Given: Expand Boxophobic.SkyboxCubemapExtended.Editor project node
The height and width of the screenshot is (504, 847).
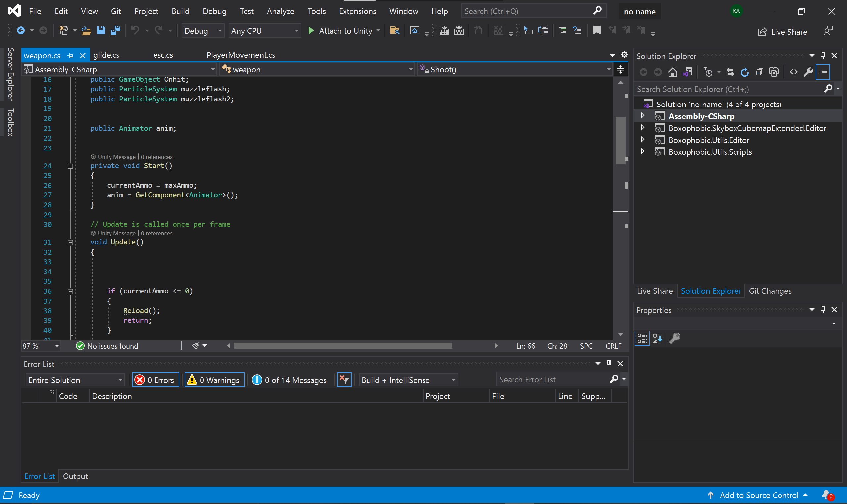Looking at the screenshot, I should coord(642,128).
